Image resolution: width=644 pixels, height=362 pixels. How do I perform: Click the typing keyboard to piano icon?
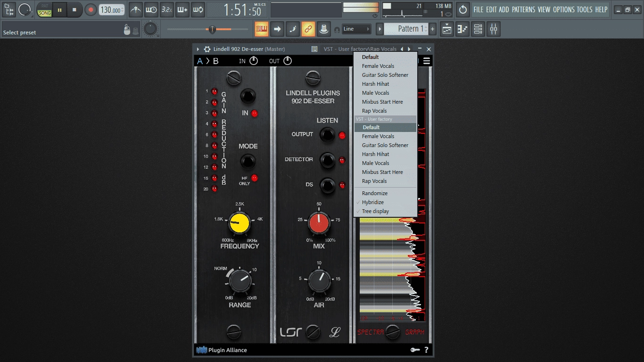[x=262, y=29]
